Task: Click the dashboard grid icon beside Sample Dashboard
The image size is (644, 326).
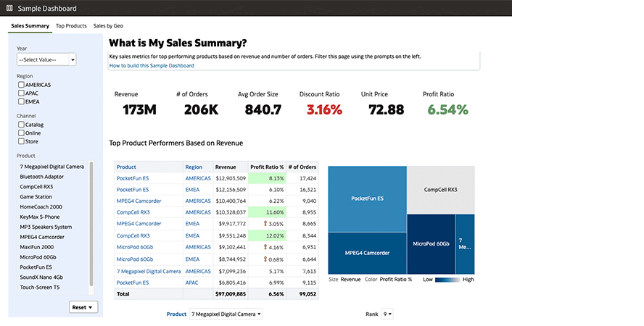Action: (9, 8)
